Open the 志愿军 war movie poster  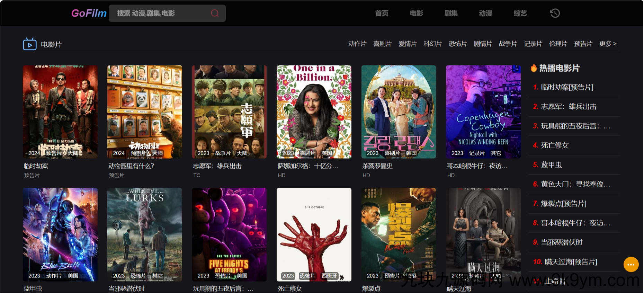pos(230,112)
